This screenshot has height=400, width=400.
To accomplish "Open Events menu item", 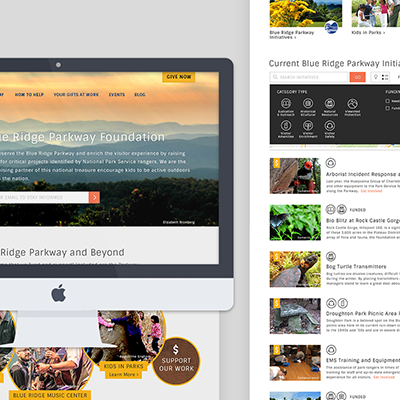I will tap(117, 95).
